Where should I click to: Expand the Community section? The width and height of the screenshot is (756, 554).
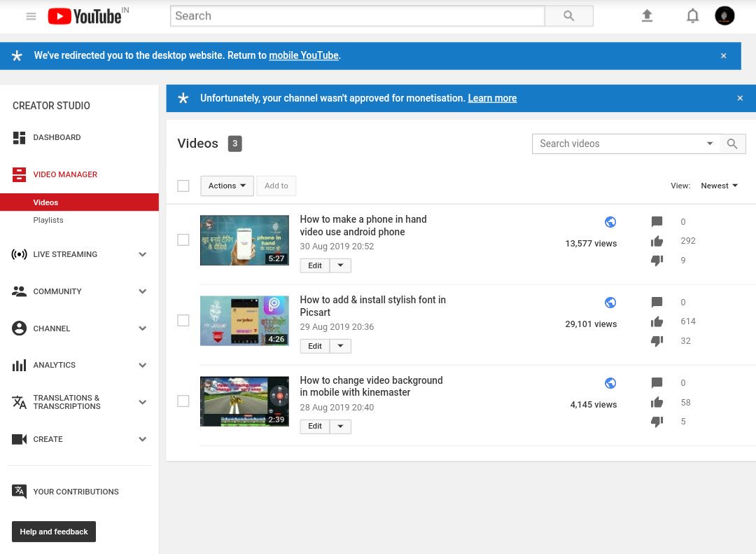143,291
